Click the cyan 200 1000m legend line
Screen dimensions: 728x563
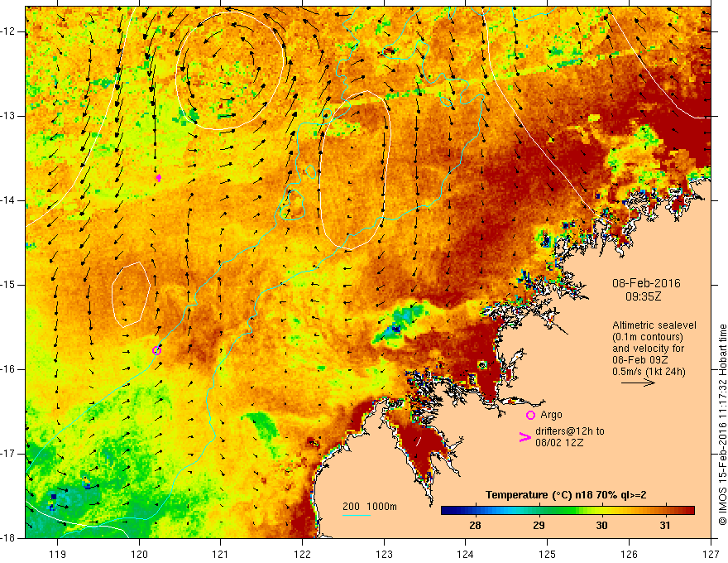pos(357,515)
